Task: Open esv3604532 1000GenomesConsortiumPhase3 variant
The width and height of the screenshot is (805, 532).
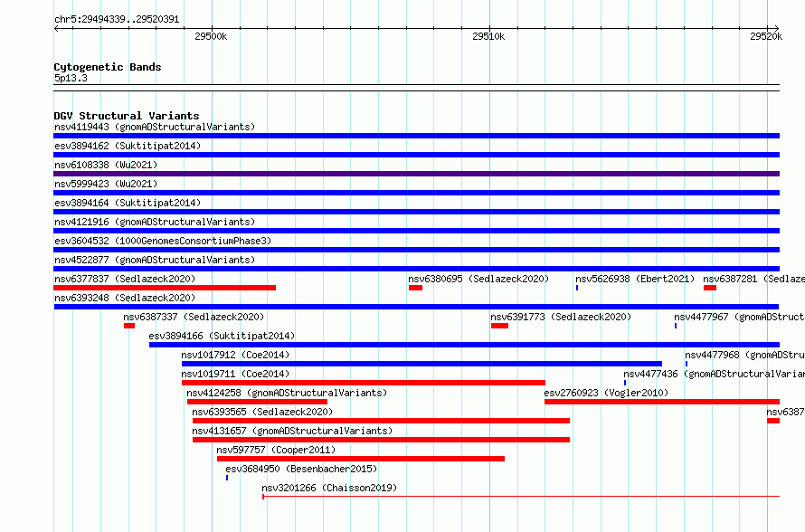Action: [163, 241]
